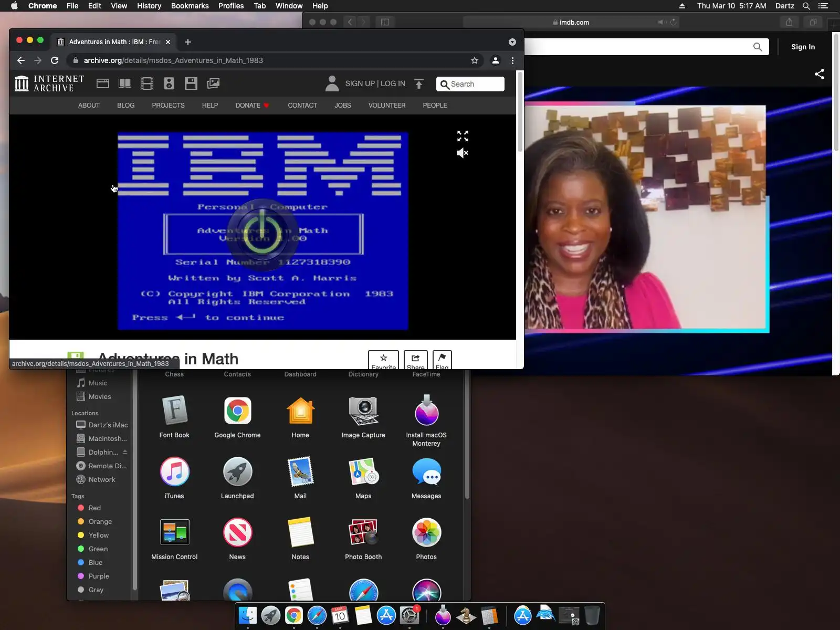The image size is (840, 630).
Task: Reload the archive.org page in Chrome
Action: 55,60
